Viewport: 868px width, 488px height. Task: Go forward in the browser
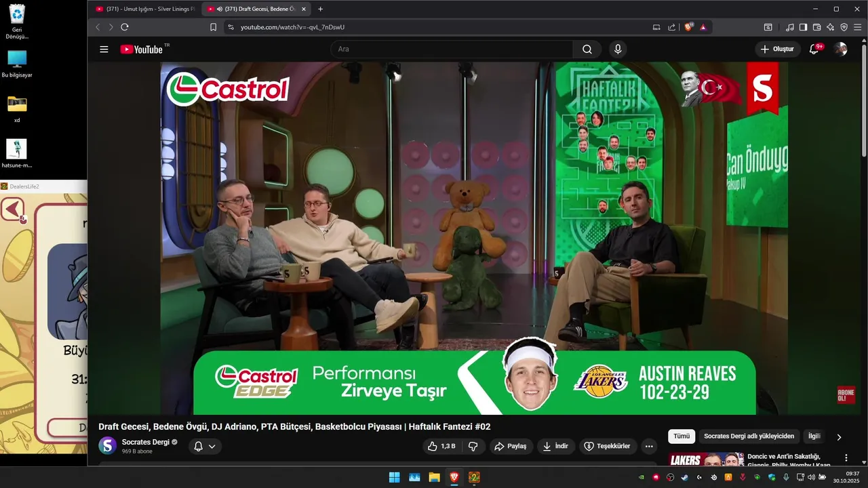pyautogui.click(x=111, y=27)
